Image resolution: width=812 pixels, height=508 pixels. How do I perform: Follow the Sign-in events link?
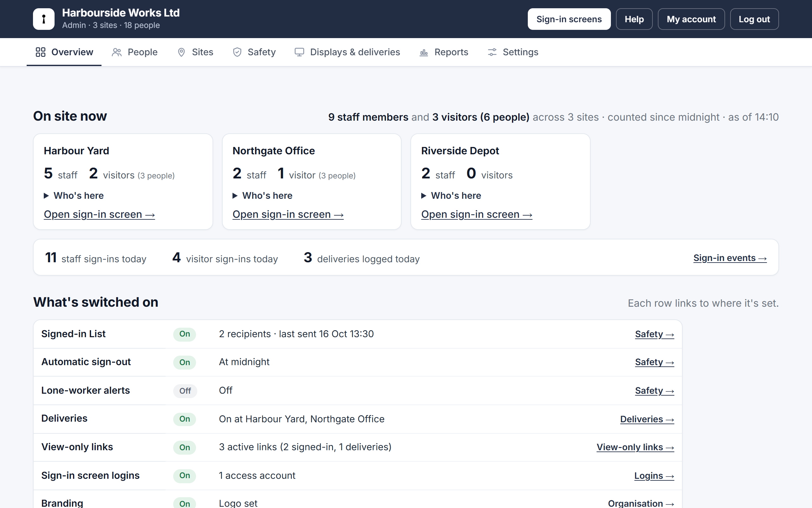(x=730, y=258)
